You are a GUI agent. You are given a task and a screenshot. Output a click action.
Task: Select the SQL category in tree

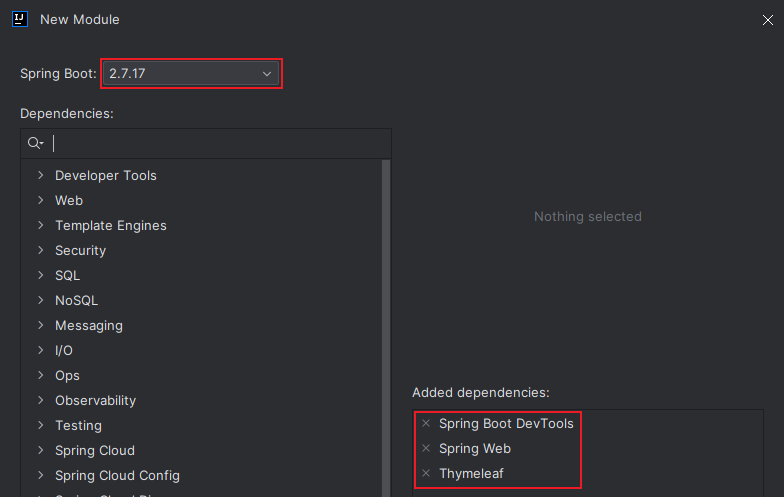[x=67, y=275]
